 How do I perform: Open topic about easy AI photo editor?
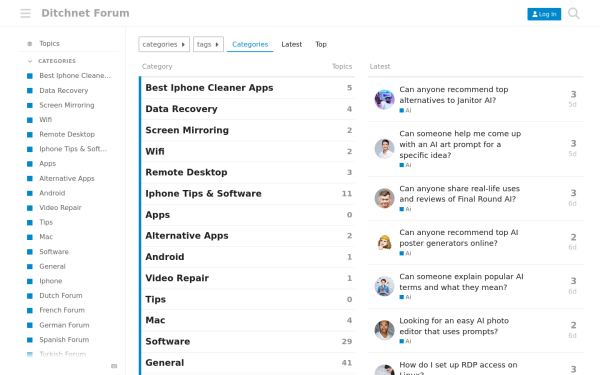[x=454, y=326]
